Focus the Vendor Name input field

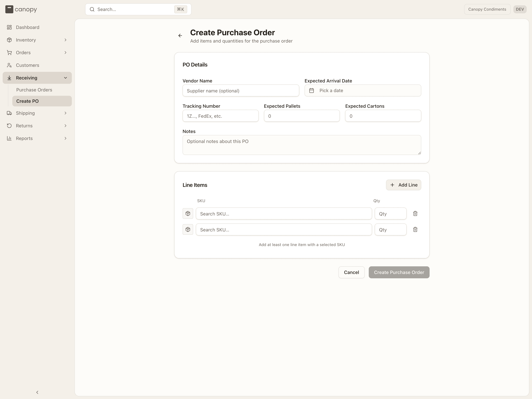pos(241,91)
